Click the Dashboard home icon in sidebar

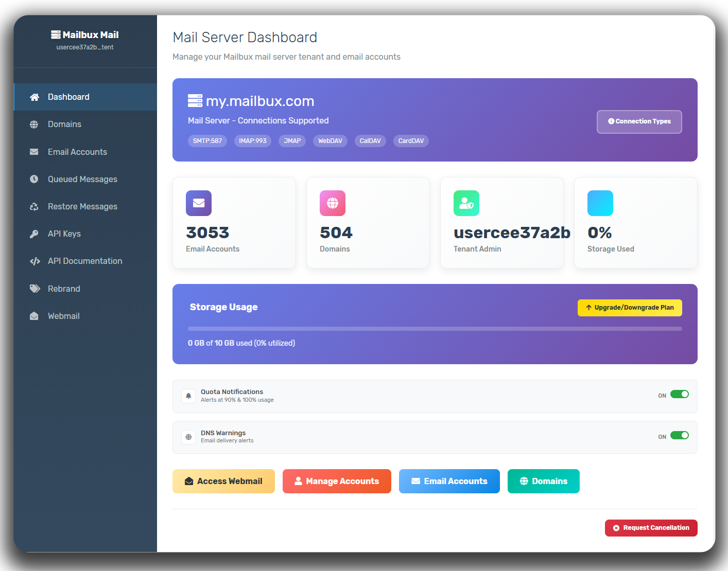pyautogui.click(x=34, y=97)
